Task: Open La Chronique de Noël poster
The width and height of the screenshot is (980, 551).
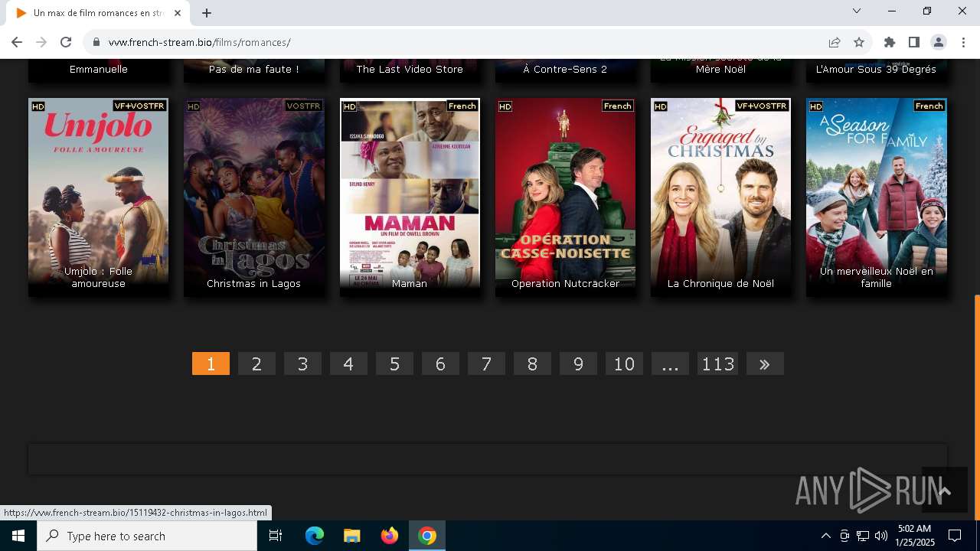Action: pyautogui.click(x=720, y=197)
